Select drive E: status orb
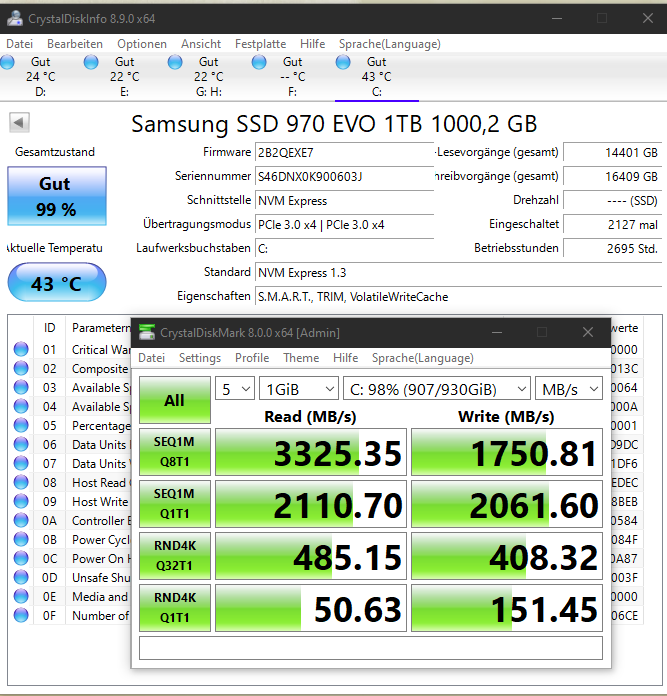Image resolution: width=667 pixels, height=696 pixels. pos(91,62)
